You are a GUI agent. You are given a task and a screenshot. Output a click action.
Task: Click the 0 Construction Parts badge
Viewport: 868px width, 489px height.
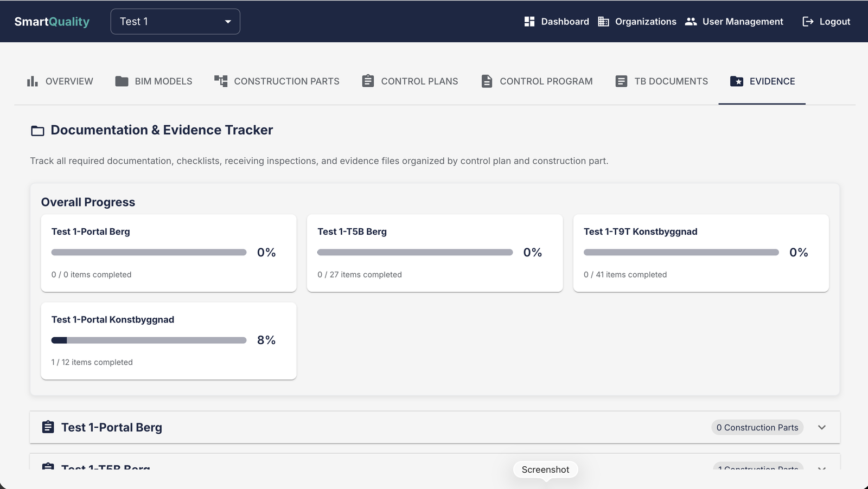click(757, 427)
